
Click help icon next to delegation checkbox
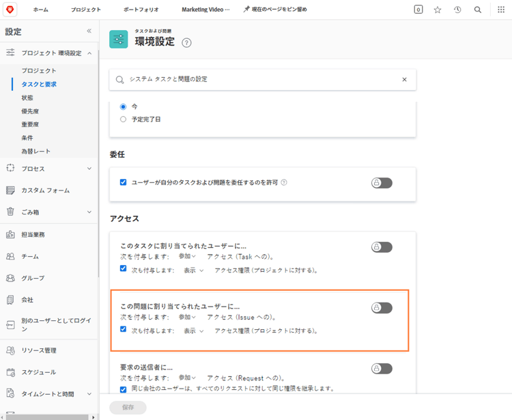coord(284,182)
